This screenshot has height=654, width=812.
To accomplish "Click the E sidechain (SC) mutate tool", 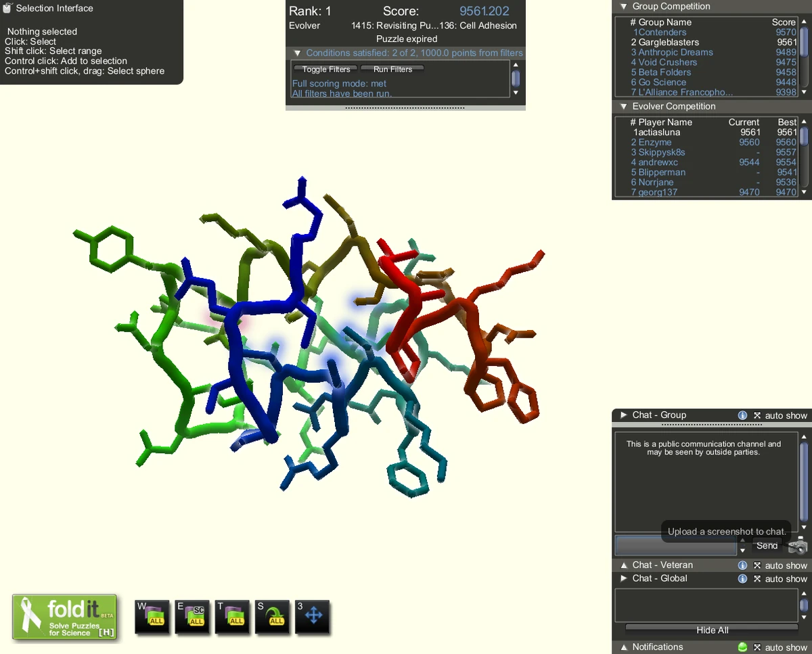I will [x=192, y=617].
